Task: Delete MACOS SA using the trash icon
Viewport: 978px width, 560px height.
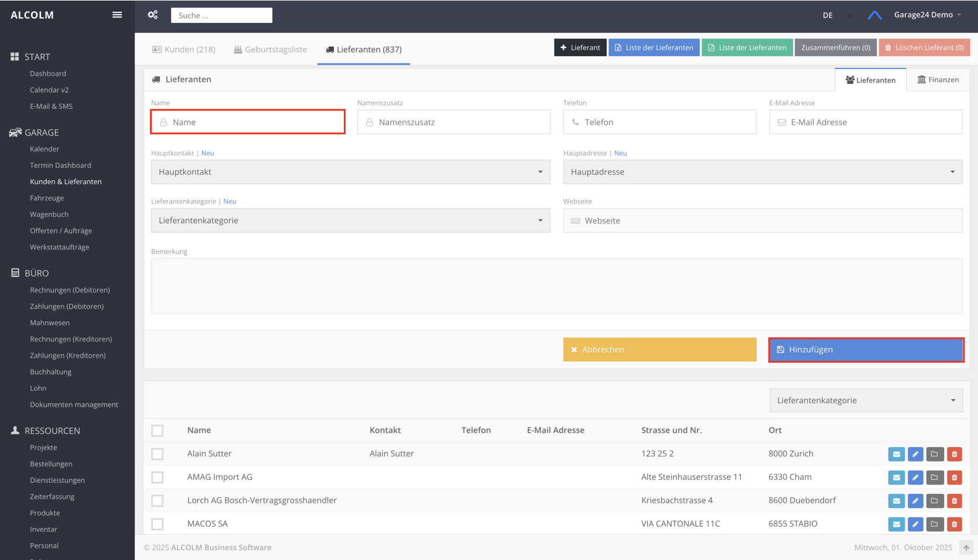Action: click(x=954, y=524)
